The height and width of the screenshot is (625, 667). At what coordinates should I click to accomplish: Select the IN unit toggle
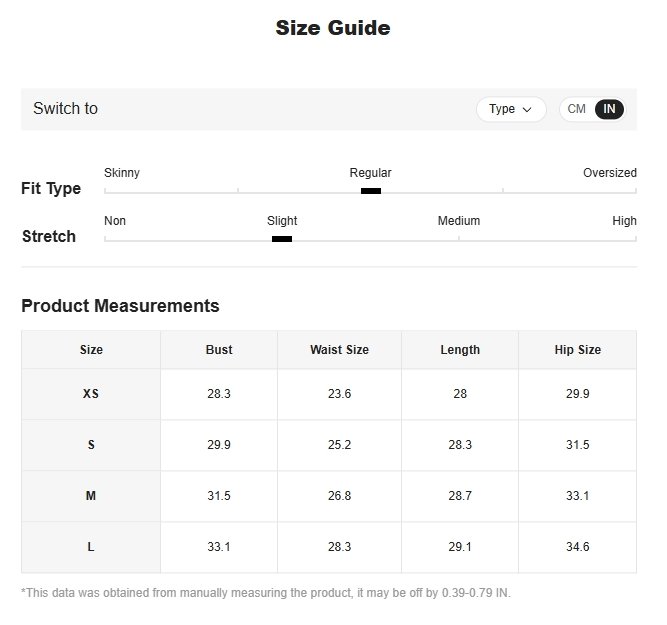(x=609, y=109)
